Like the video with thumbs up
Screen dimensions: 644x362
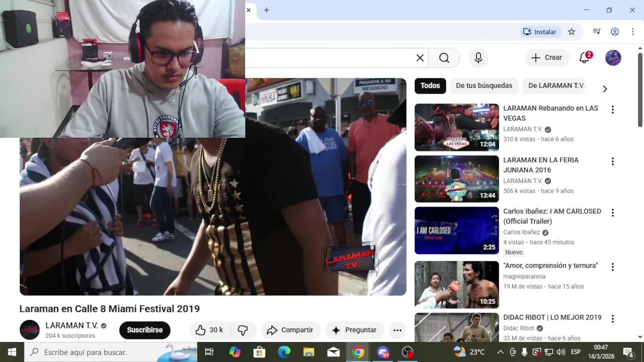point(210,330)
